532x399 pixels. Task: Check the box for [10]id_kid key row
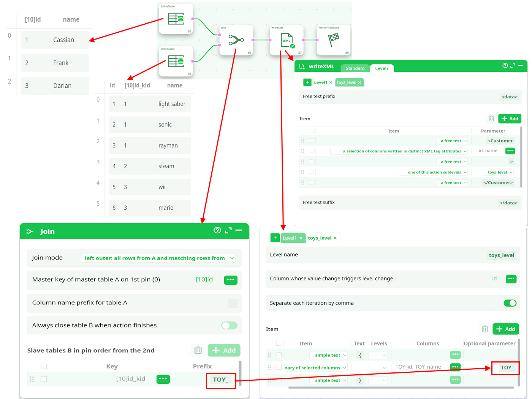point(44,379)
